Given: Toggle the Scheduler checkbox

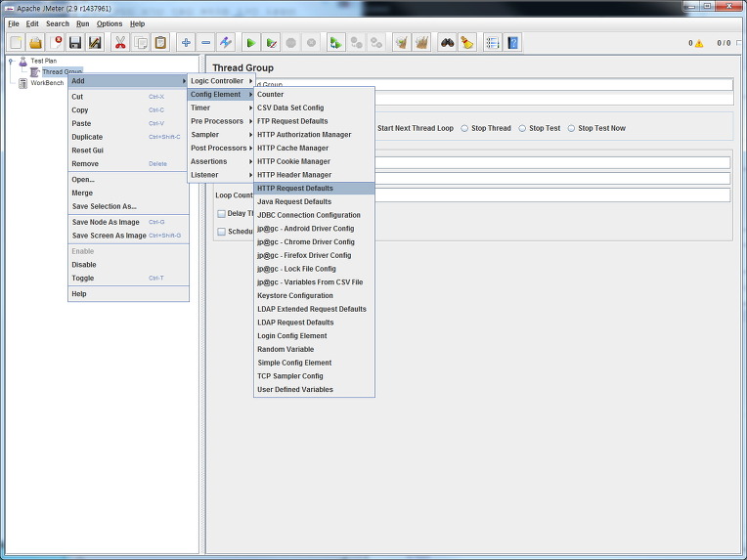Looking at the screenshot, I should click(x=222, y=232).
